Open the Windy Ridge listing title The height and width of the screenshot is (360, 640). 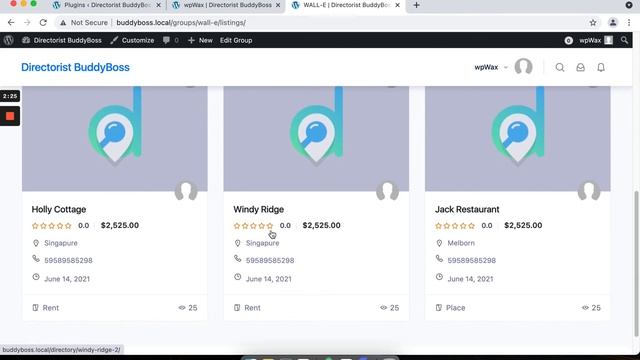258,209
